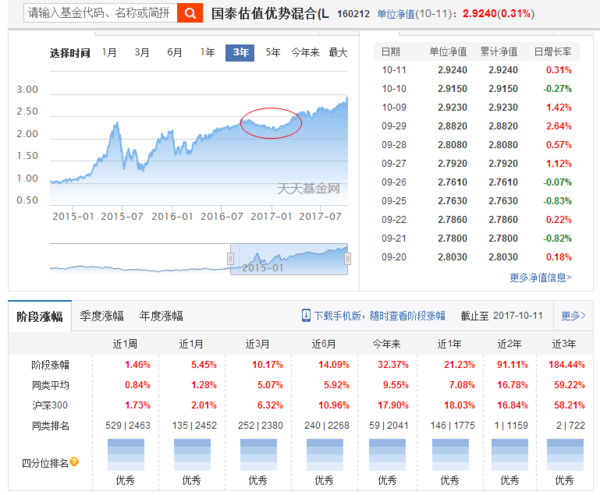Switch to the 年度涨幅 tab
The image size is (600, 495).
[161, 316]
